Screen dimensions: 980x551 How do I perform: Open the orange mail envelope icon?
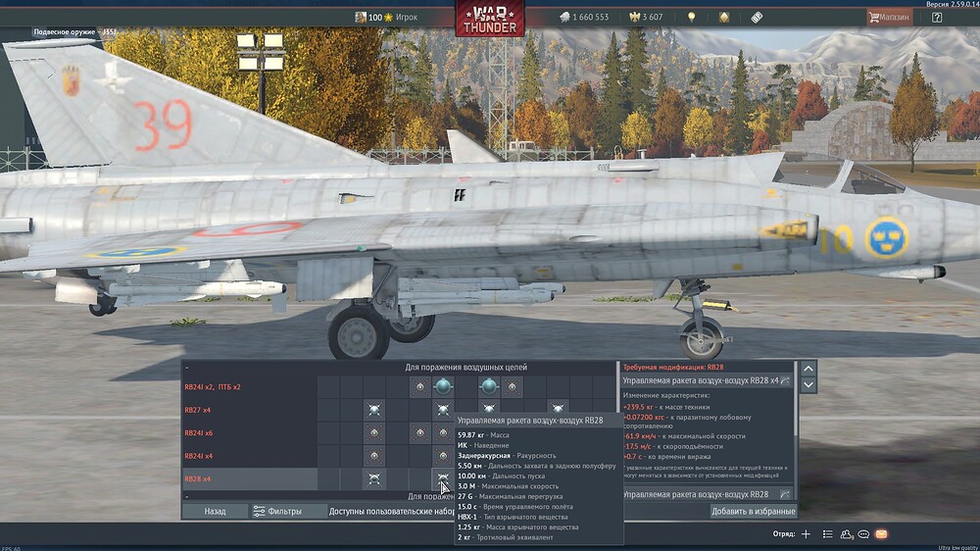(881, 534)
